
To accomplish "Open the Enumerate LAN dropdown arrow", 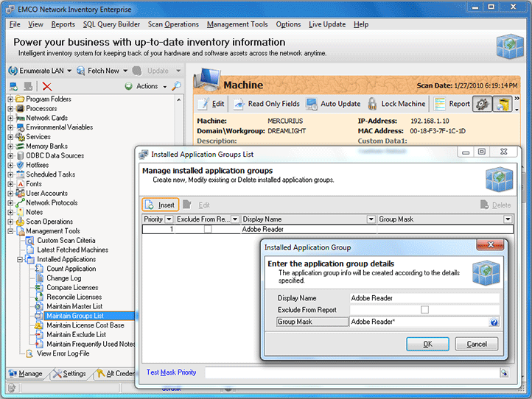I will click(x=69, y=71).
